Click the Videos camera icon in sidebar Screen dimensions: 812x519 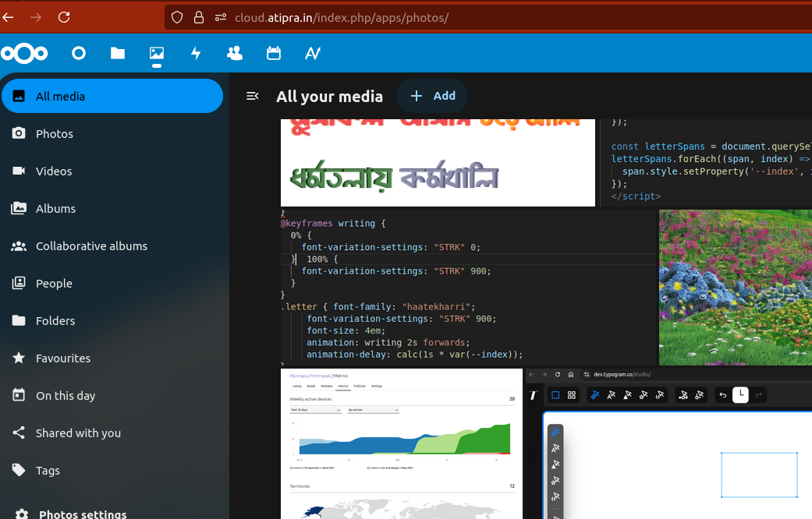point(19,171)
